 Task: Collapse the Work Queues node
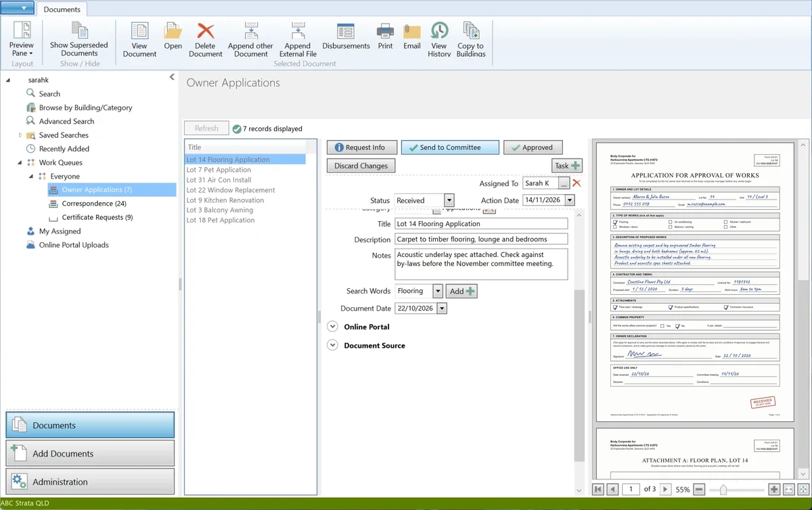tap(20, 162)
